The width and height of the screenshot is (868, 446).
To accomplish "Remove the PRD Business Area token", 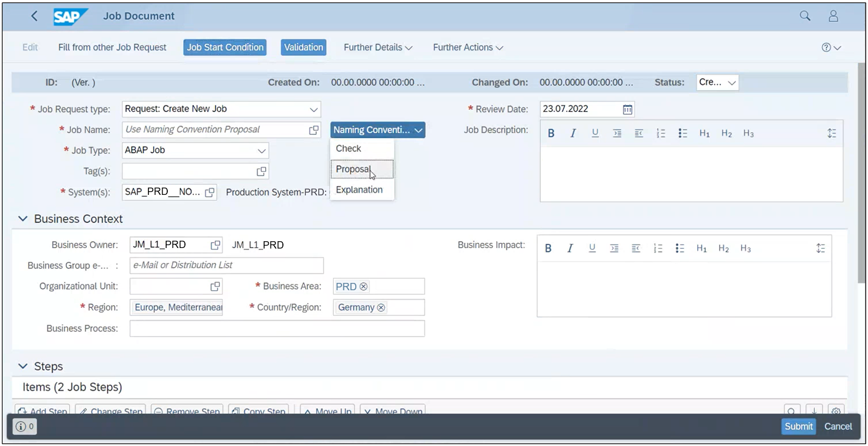I will point(364,287).
